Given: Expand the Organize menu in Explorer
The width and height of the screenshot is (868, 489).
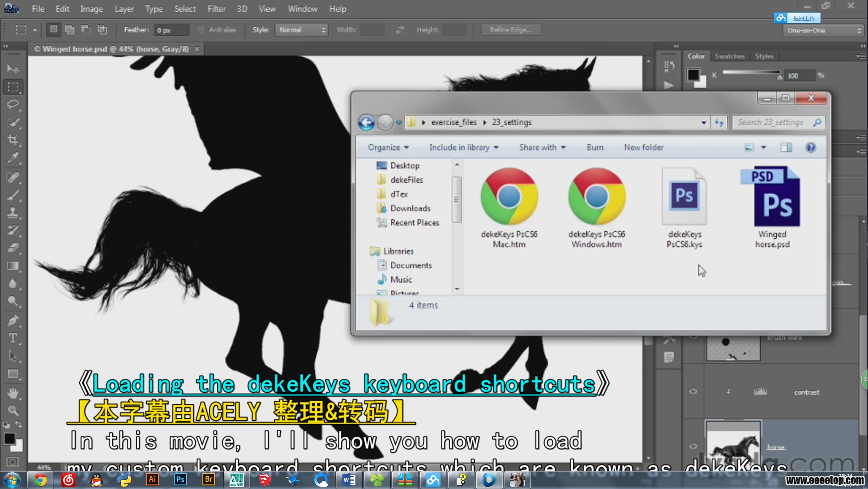Looking at the screenshot, I should (388, 148).
